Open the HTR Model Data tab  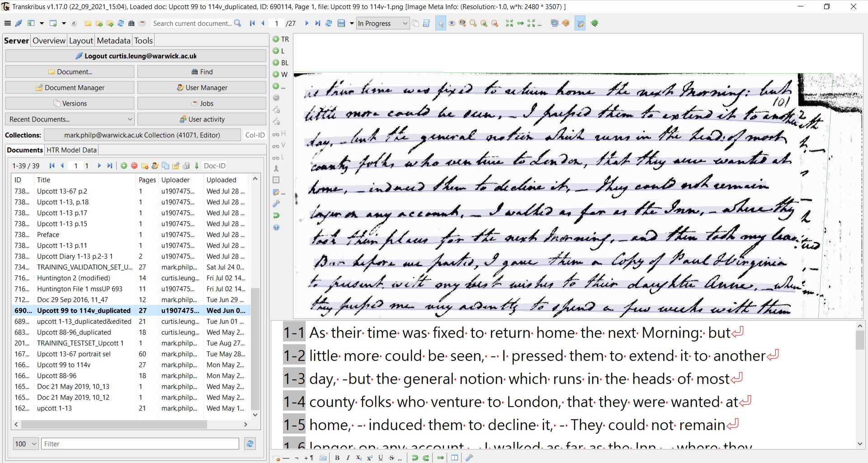click(71, 150)
